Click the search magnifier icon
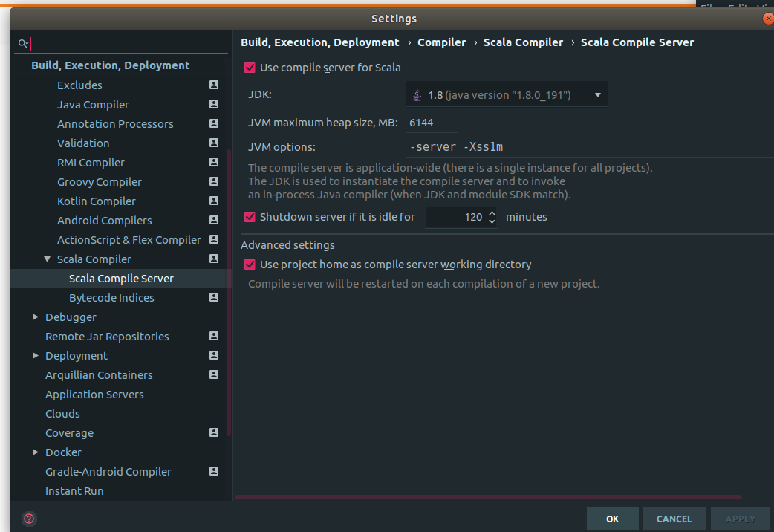774x532 pixels. point(24,44)
